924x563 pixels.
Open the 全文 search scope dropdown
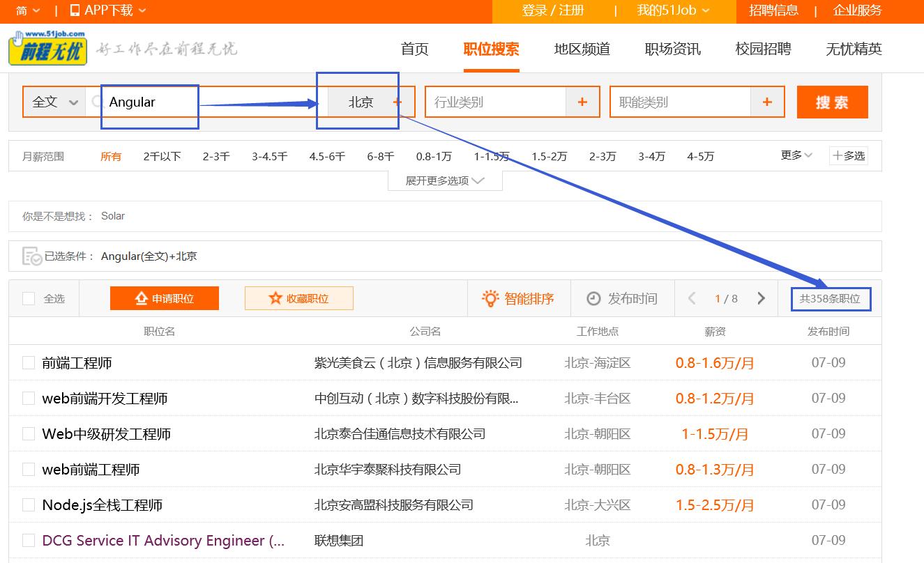click(x=55, y=102)
